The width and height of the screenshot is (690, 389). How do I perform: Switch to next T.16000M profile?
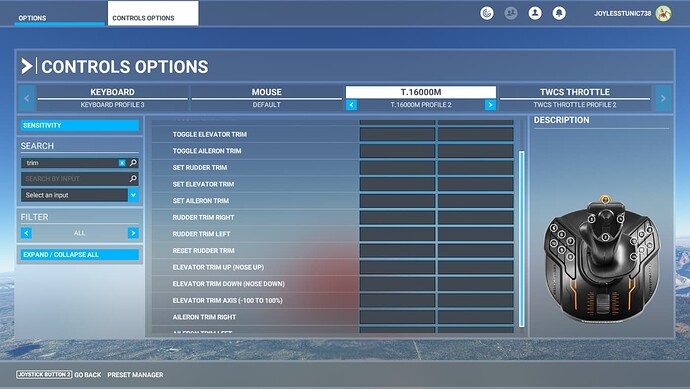click(x=490, y=105)
